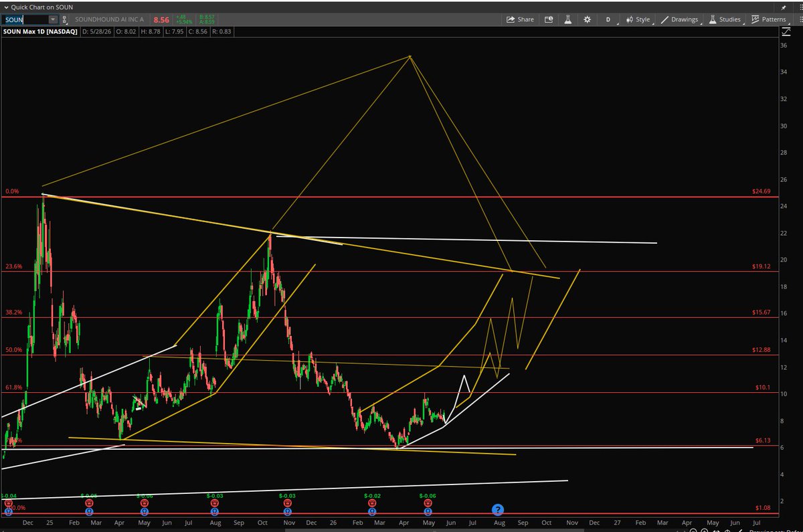Click the SOUN symbol input field
This screenshot has width=803, height=532.
24,19
